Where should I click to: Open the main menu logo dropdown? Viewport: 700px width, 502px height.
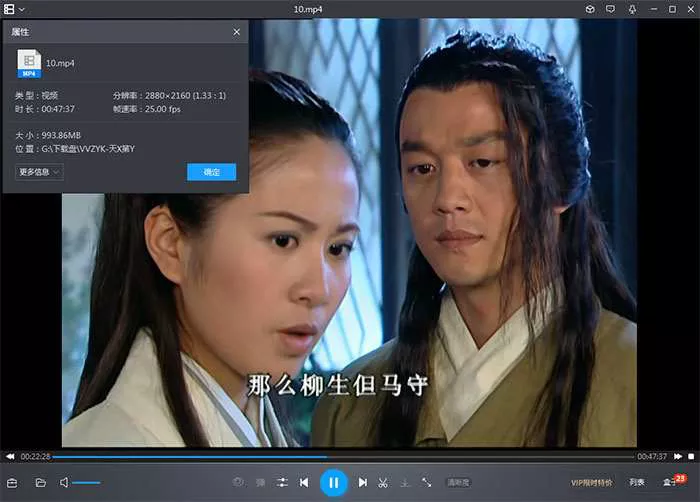[x=13, y=9]
